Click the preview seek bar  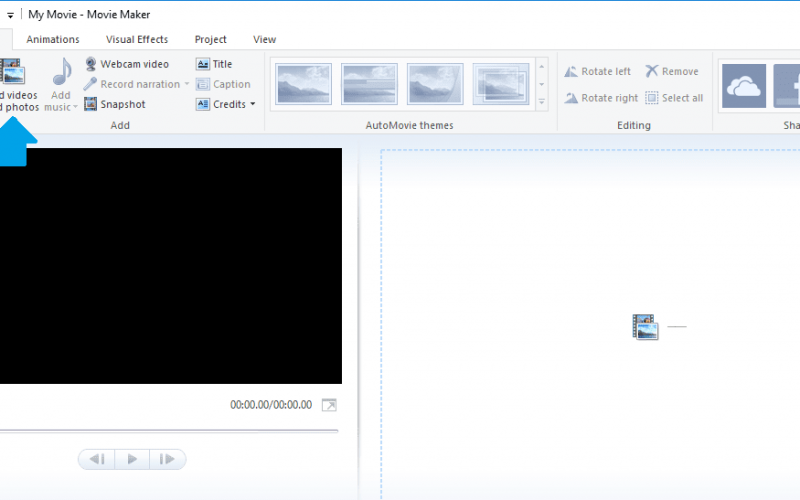click(x=169, y=431)
